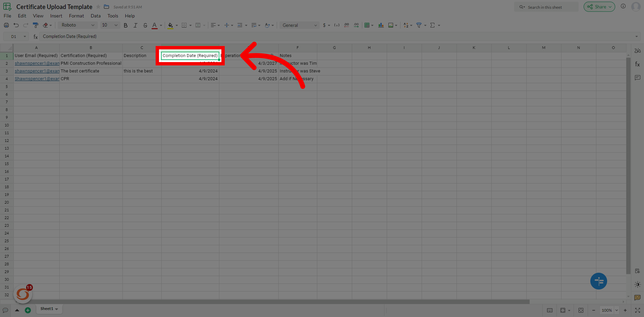Viewport: 644px width, 317px height.
Task: Click the Sum functions sigma icon
Action: click(433, 25)
